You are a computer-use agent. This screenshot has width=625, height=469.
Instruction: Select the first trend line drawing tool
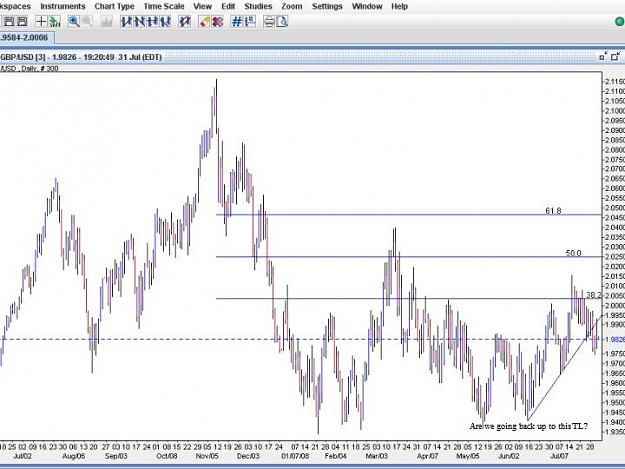pyautogui.click(x=126, y=22)
